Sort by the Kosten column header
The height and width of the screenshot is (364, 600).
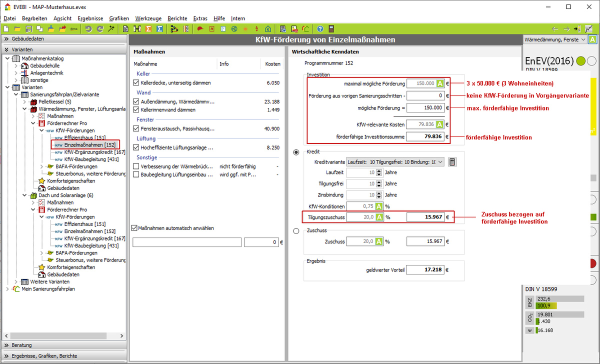[273, 64]
